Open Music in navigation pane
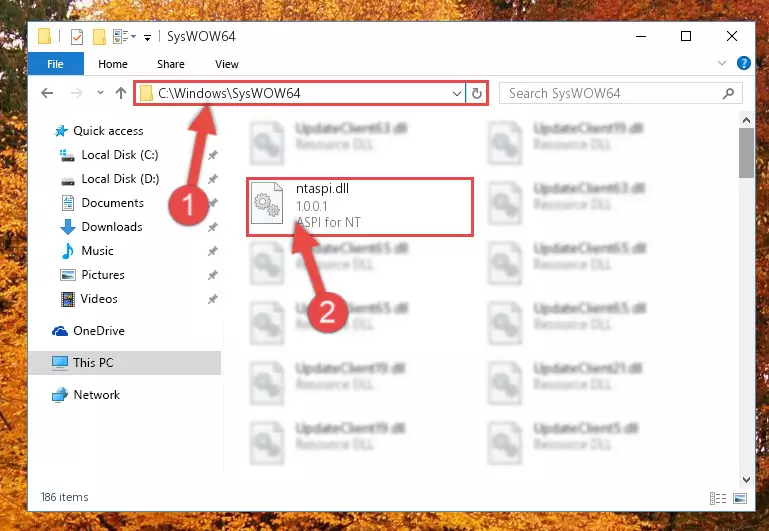 pos(97,251)
